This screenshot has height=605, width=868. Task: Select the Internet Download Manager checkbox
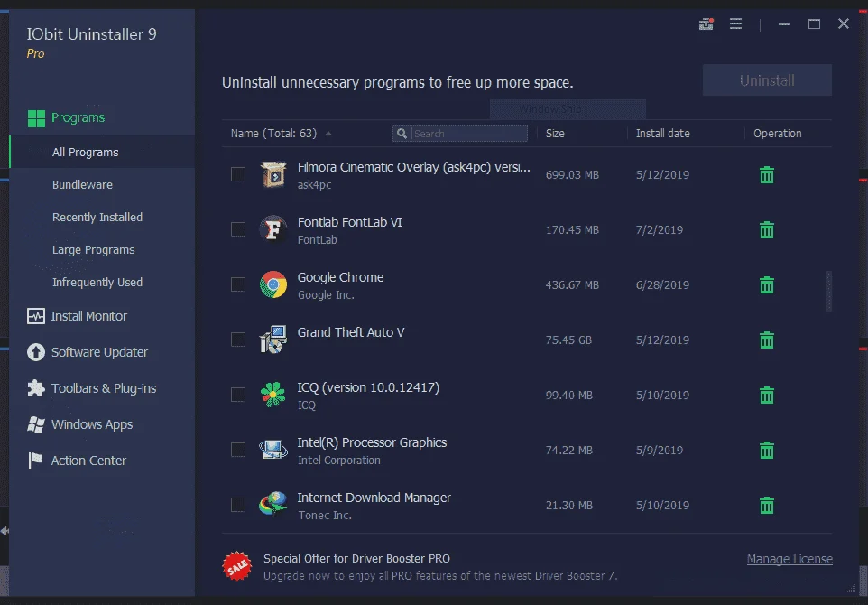tap(238, 505)
